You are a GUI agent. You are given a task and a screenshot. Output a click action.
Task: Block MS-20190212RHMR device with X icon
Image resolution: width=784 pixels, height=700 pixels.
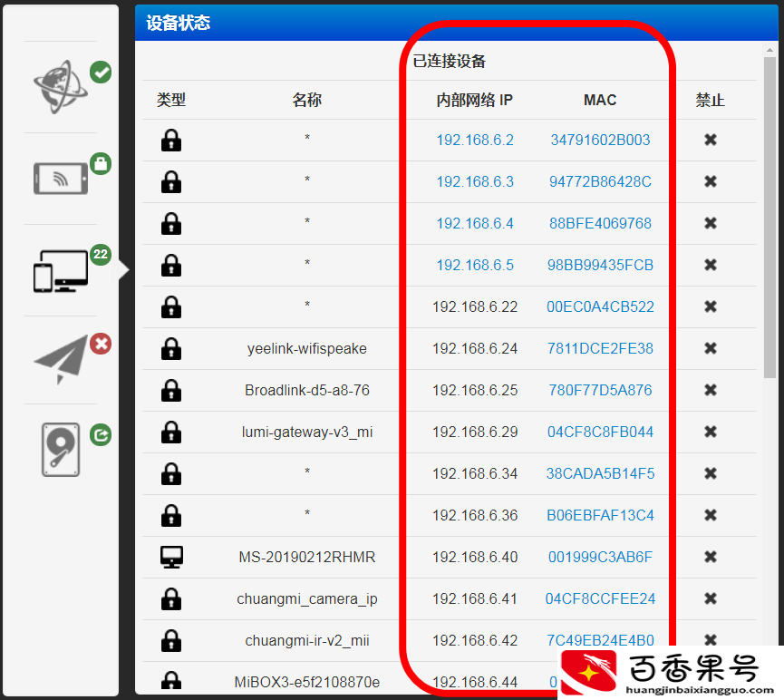(x=711, y=557)
